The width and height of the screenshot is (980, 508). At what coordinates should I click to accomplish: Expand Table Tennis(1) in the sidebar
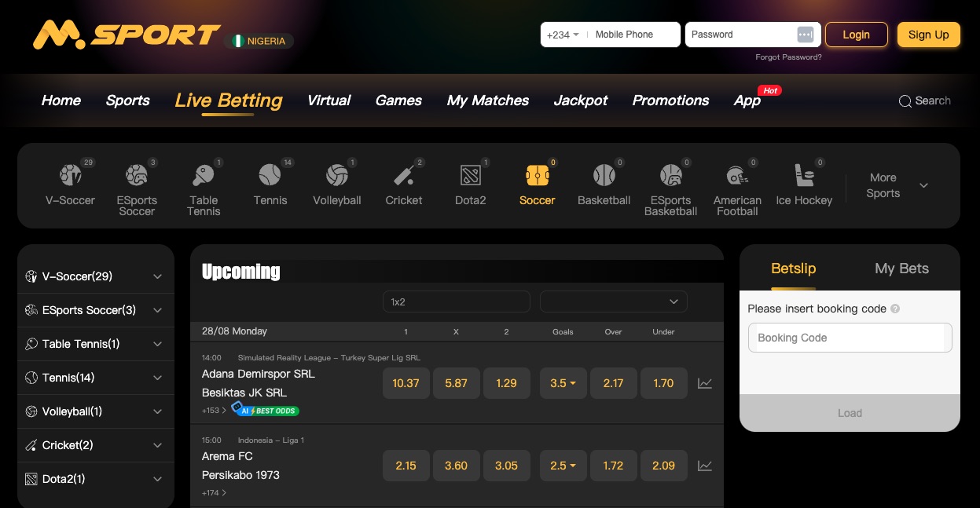click(x=96, y=344)
